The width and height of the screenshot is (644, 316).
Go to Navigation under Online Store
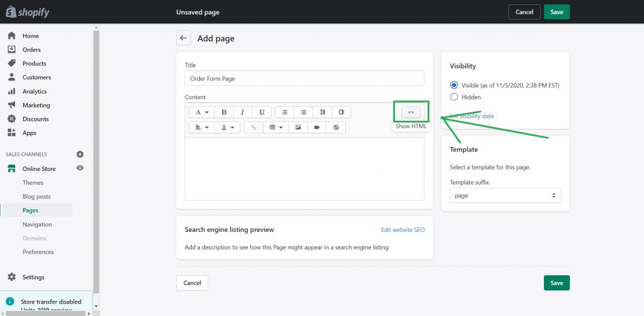pyautogui.click(x=37, y=224)
